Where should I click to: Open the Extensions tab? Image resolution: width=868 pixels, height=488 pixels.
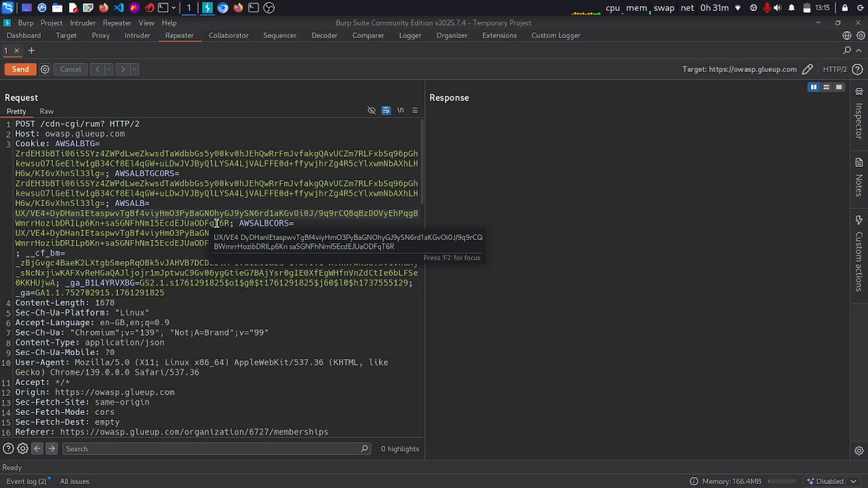coord(499,35)
